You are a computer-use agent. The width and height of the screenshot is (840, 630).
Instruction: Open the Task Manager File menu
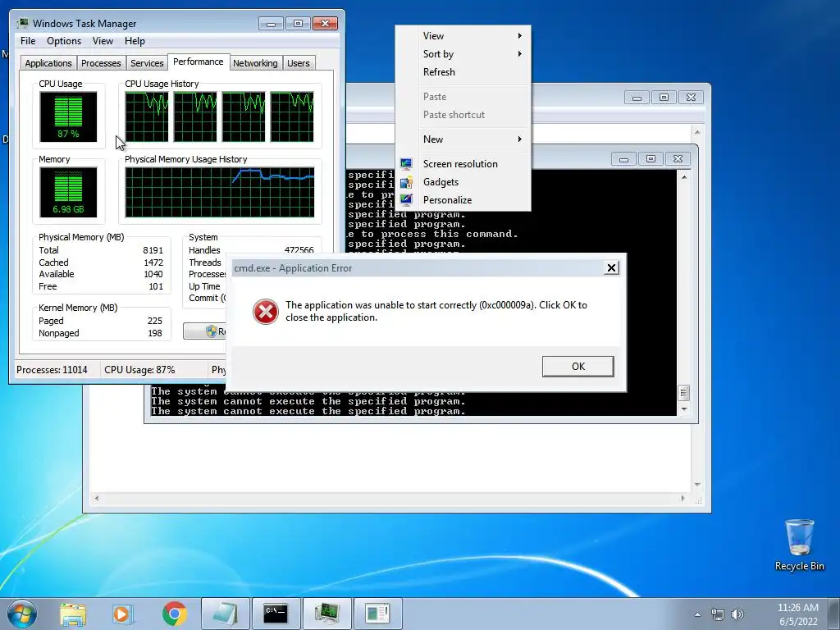pos(28,41)
